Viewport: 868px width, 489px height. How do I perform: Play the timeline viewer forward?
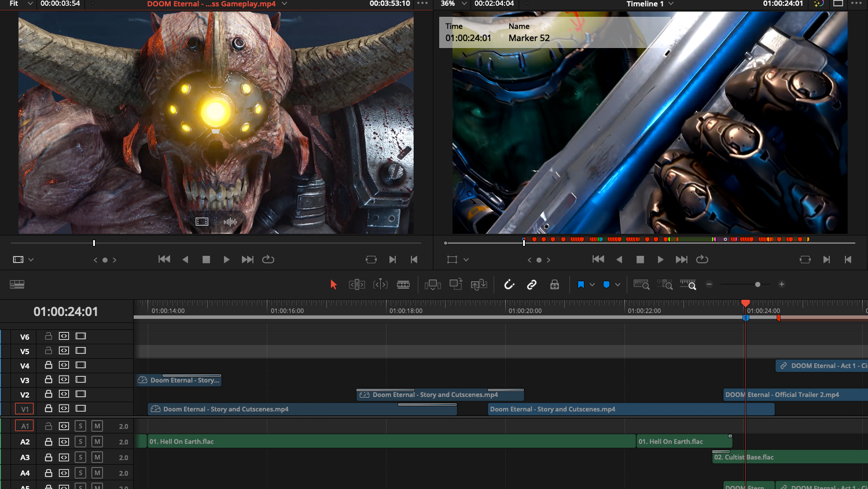660,260
